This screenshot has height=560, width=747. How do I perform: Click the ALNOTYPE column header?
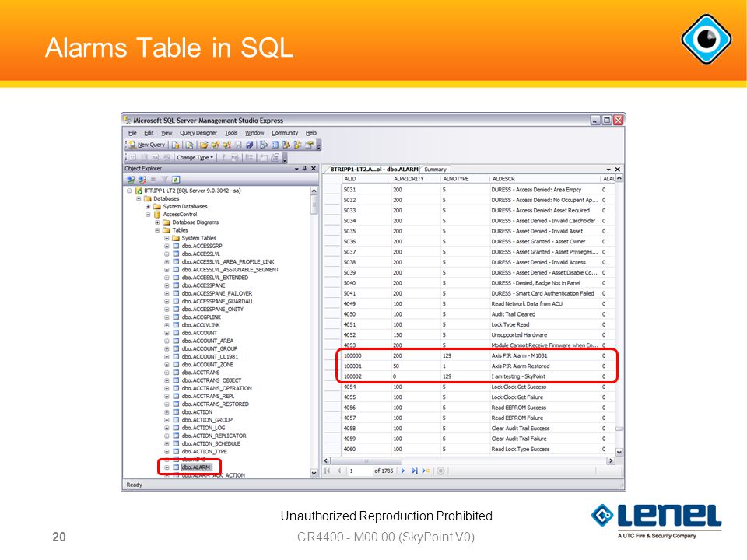(465, 179)
